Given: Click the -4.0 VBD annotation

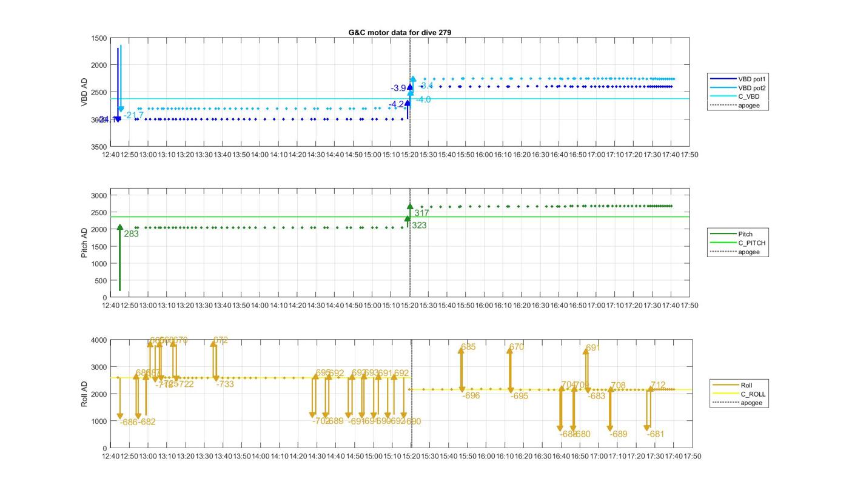Looking at the screenshot, I should pos(423,99).
